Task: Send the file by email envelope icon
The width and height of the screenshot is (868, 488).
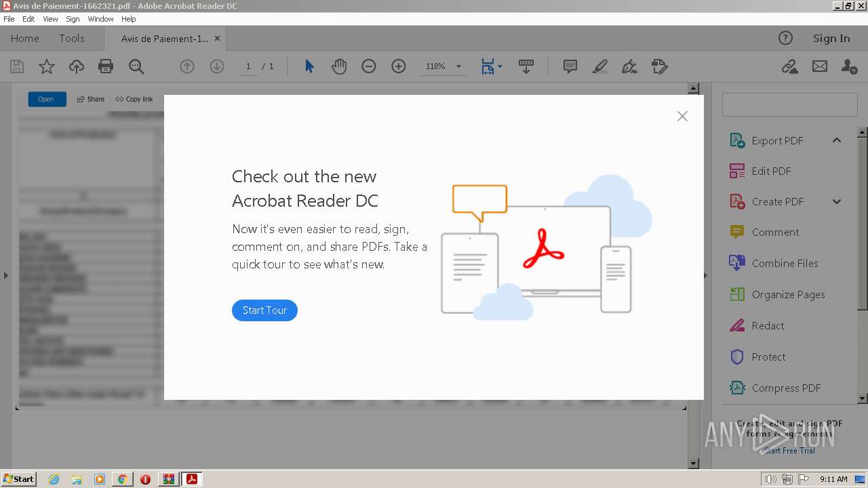Action: point(820,66)
